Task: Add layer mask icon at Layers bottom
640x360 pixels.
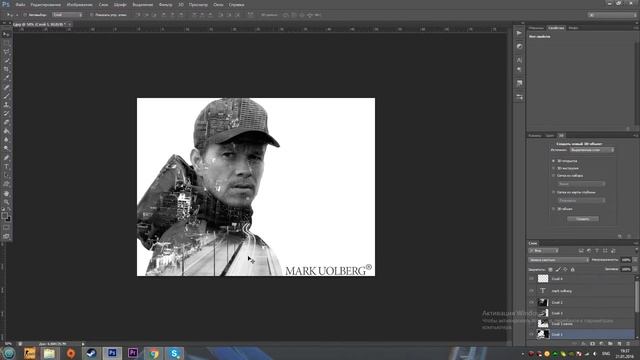Action: (592, 344)
